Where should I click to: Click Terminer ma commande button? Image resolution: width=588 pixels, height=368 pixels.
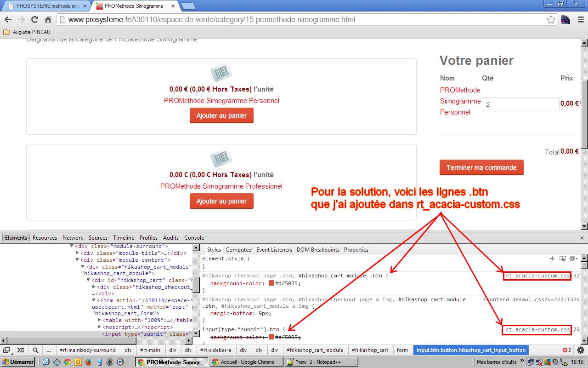481,167
